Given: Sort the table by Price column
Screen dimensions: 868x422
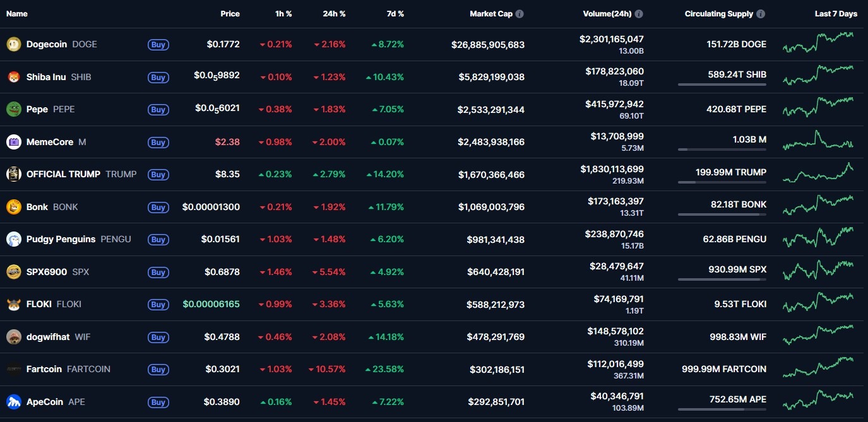Looking at the screenshot, I should tap(230, 13).
